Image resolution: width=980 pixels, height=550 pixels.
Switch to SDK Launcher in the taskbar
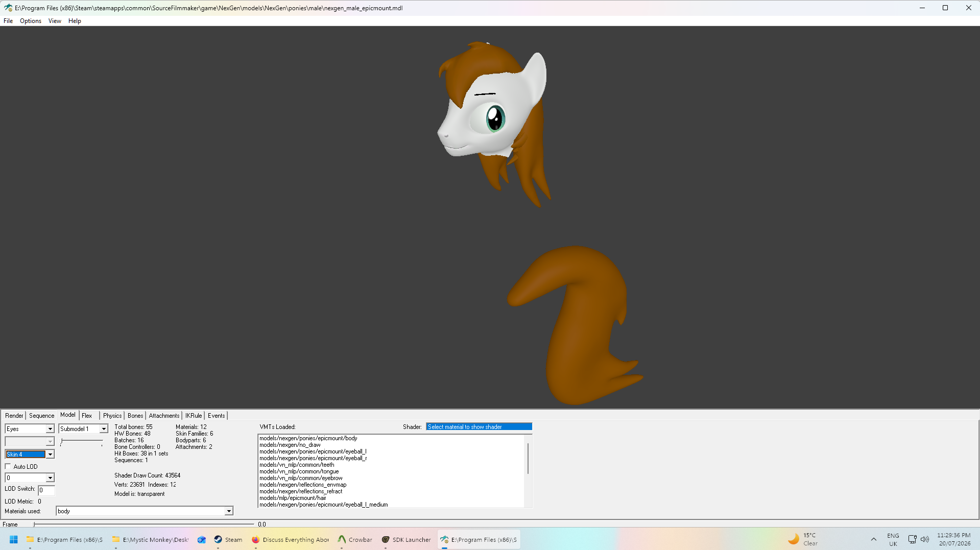407,539
